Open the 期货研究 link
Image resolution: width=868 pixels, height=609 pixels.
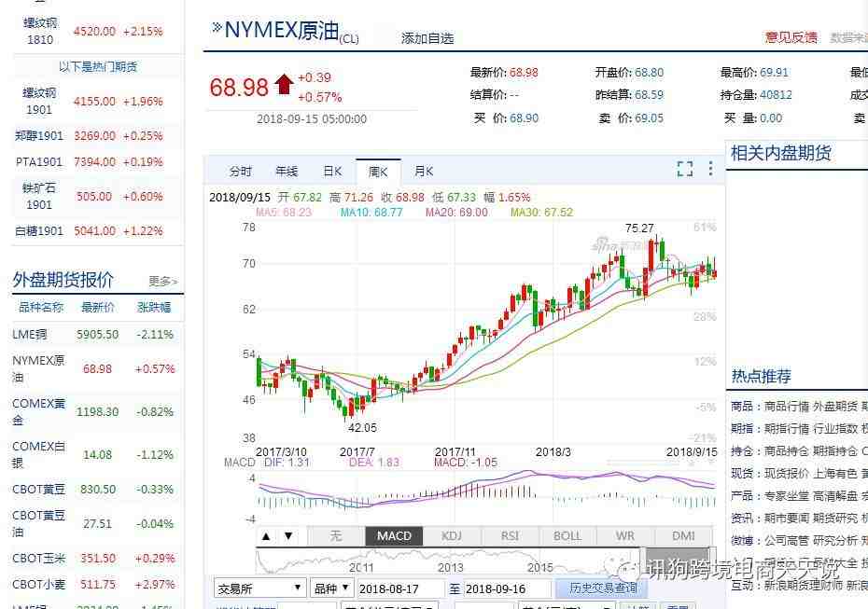click(x=834, y=519)
